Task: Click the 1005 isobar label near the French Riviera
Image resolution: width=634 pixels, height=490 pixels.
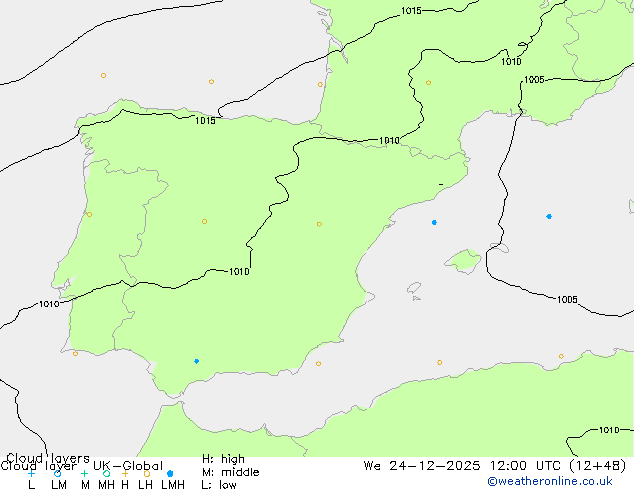Action: point(534,80)
